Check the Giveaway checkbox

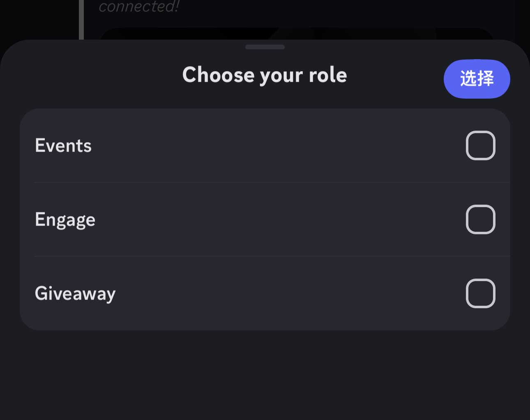pyautogui.click(x=480, y=293)
